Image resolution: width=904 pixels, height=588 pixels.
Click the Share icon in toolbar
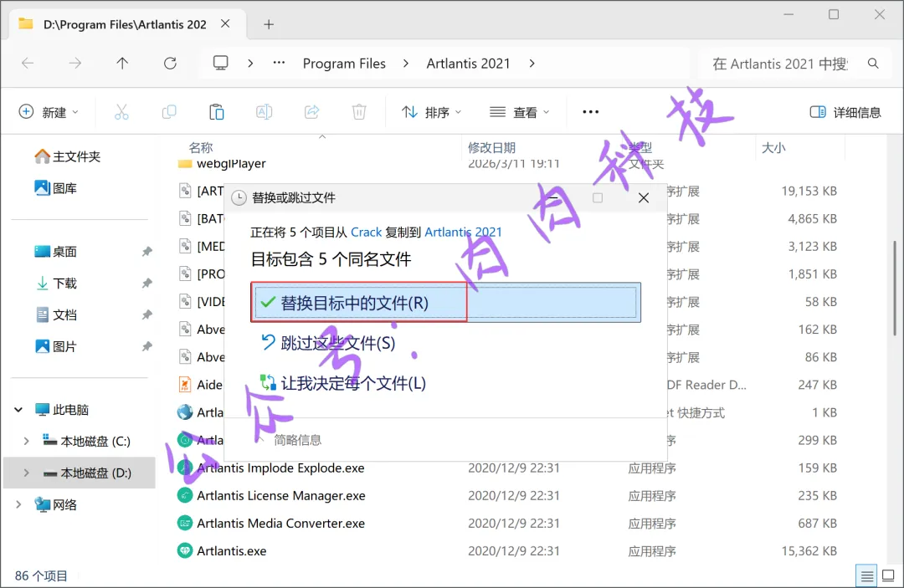[x=312, y=112]
